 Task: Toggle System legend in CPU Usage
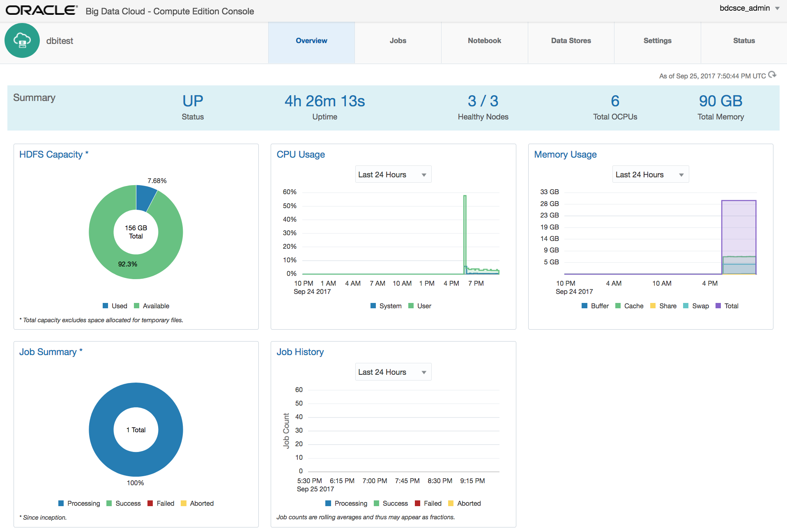[386, 306]
